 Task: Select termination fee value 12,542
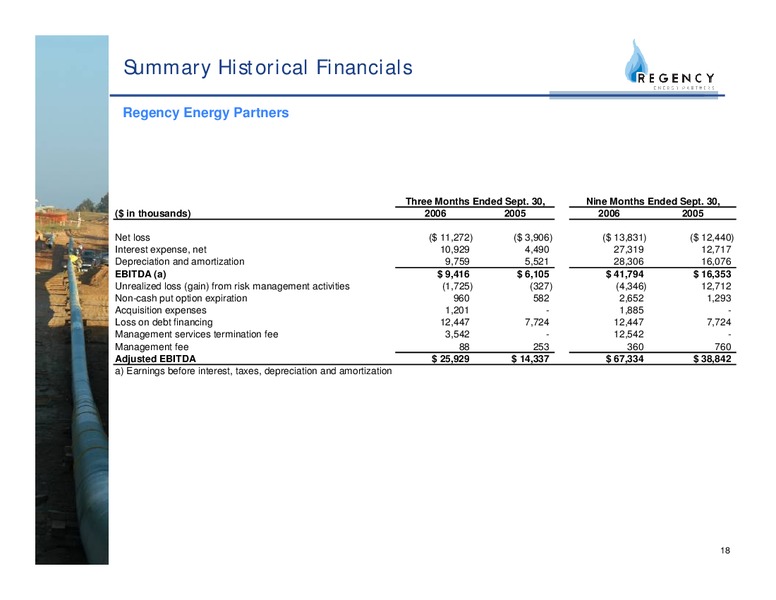pos(629,334)
